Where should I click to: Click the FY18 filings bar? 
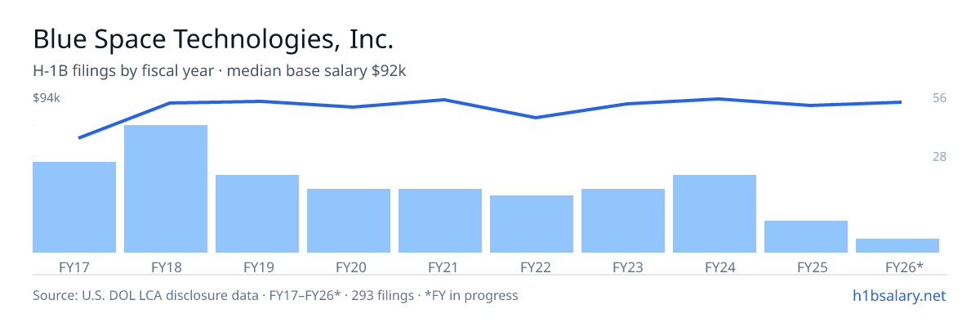(166, 189)
